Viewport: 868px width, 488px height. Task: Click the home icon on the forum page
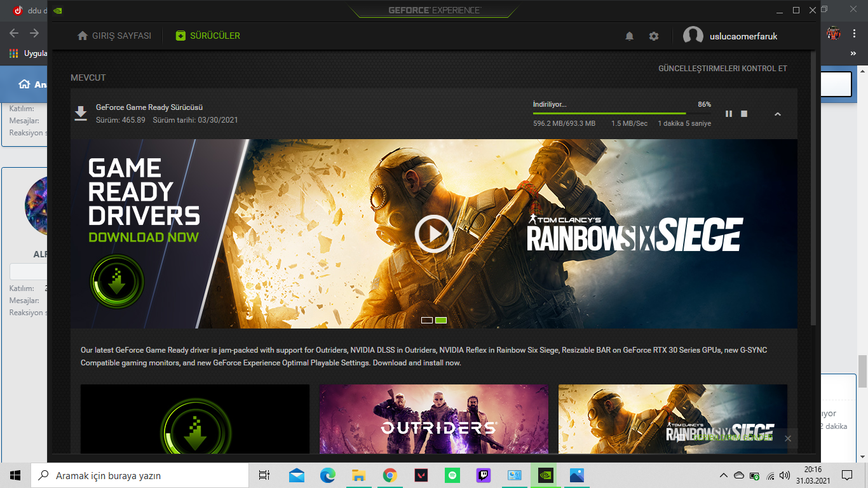click(24, 84)
